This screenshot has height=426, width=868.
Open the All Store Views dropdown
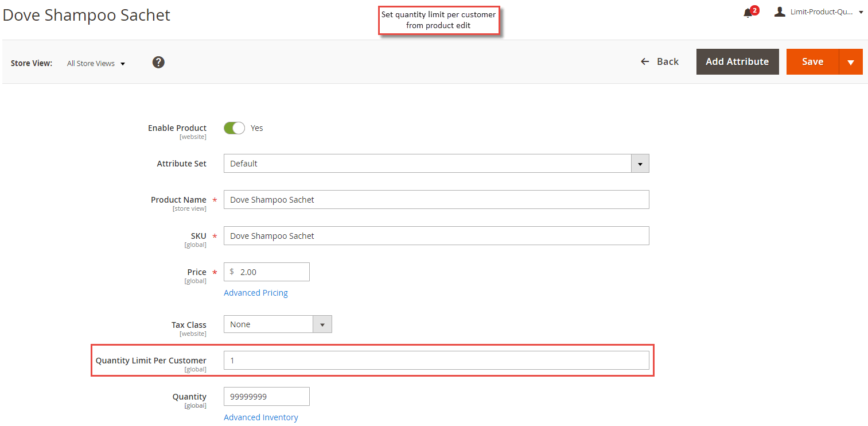[96, 63]
